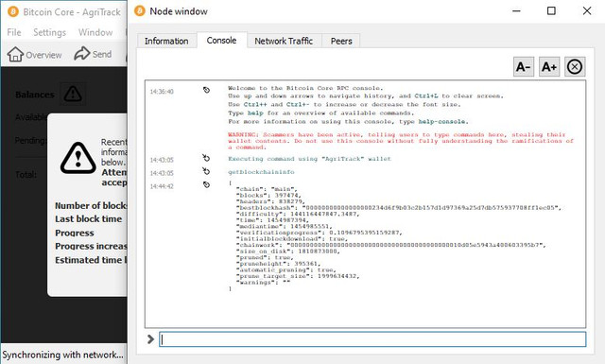
Task: Increase console font size with A+ button
Action: pyautogui.click(x=548, y=67)
